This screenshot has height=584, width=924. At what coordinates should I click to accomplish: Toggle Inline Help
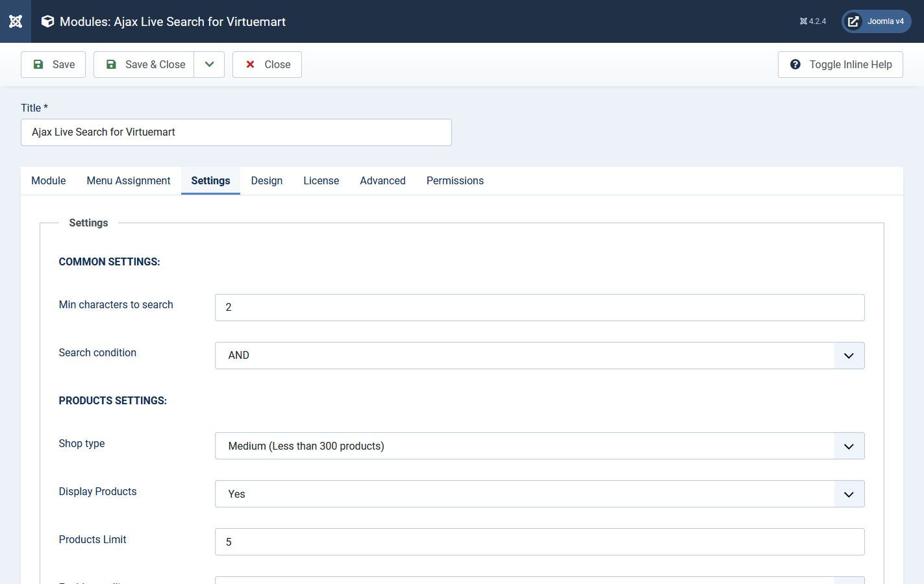point(840,64)
